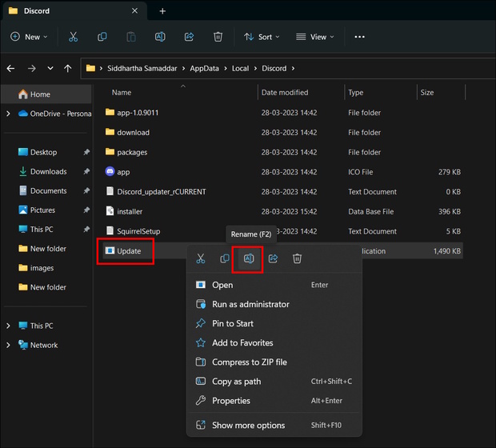
Task: Open the See more ellipsis in toolbar
Action: tap(360, 37)
